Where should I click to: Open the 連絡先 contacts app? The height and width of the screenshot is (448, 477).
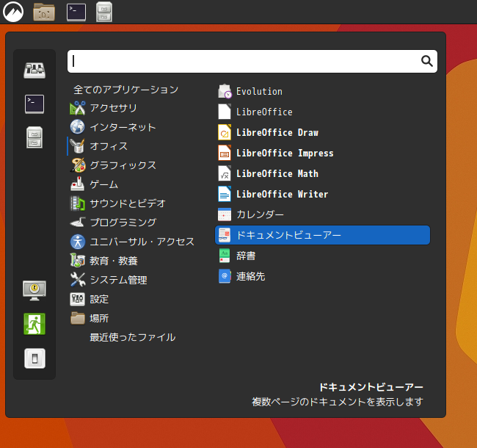(x=322, y=276)
